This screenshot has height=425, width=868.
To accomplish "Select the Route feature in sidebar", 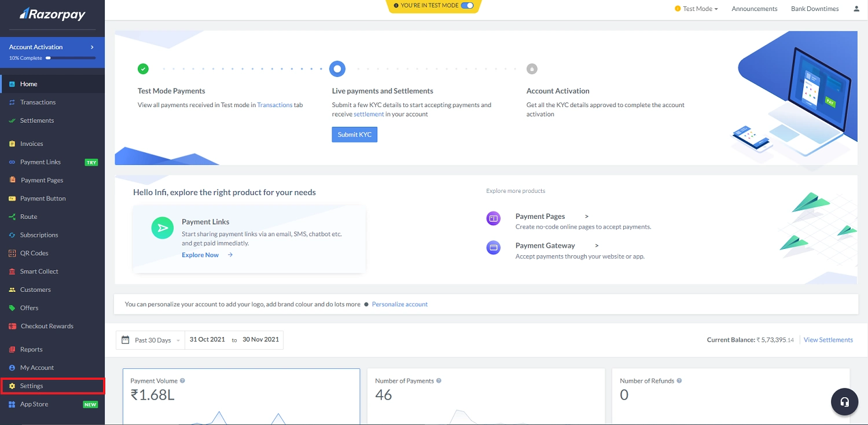I will click(x=29, y=217).
